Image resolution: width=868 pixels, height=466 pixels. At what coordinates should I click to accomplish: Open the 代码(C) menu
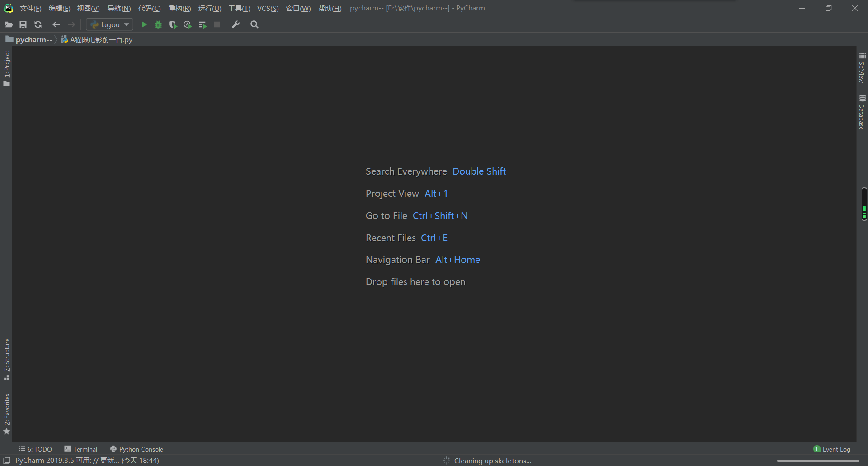[150, 9]
